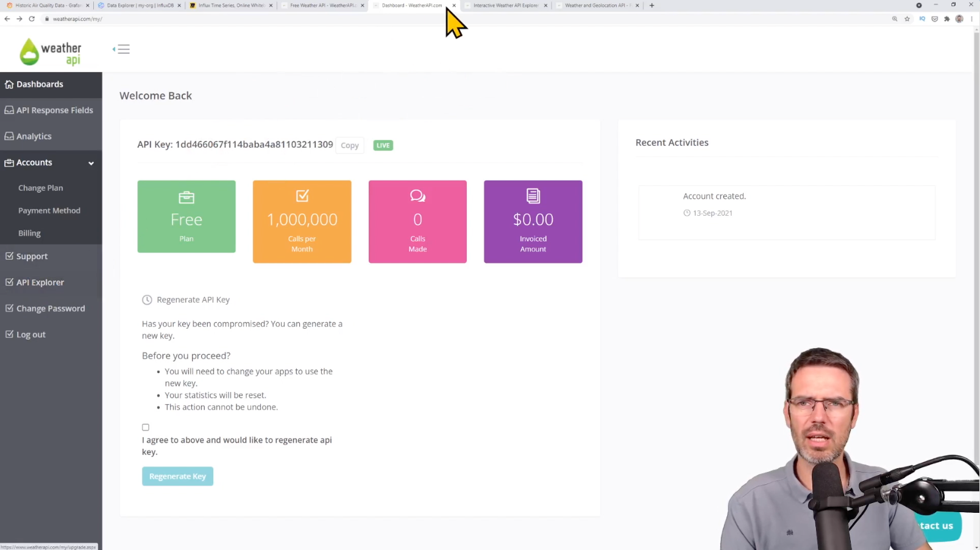
Task: Go to Change Password page
Action: coord(51,309)
